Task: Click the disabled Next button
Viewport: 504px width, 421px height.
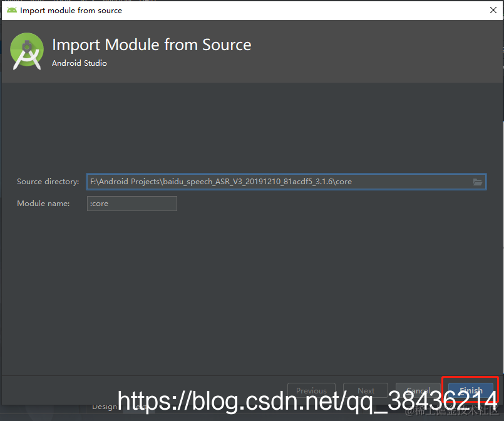Action: coord(366,390)
